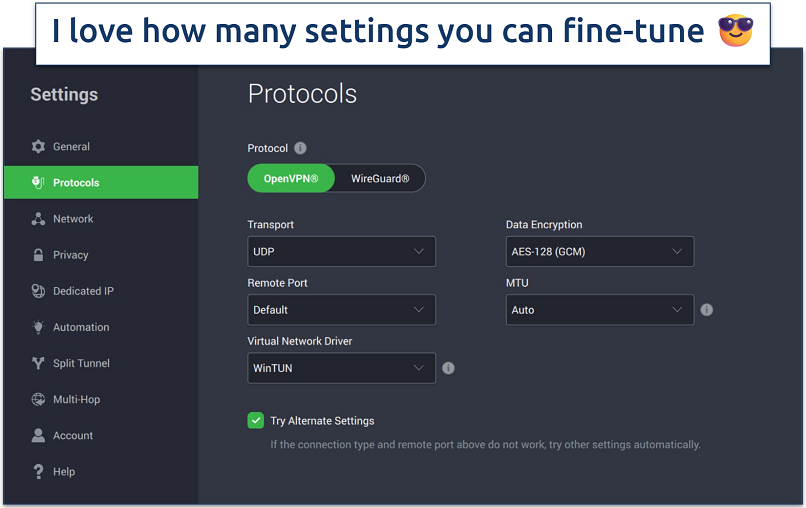This screenshot has width=806, height=508.
Task: Expand the Data Encryption dropdown
Action: pos(599,252)
